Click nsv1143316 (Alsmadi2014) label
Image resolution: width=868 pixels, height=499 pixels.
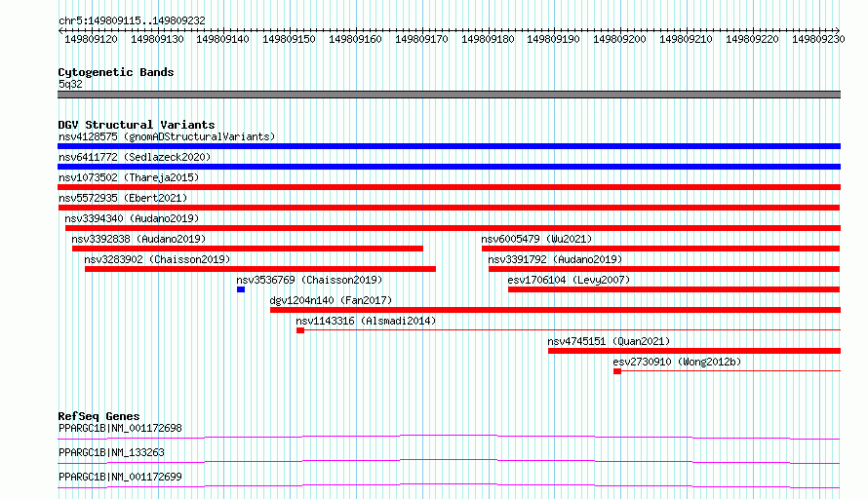(x=366, y=321)
